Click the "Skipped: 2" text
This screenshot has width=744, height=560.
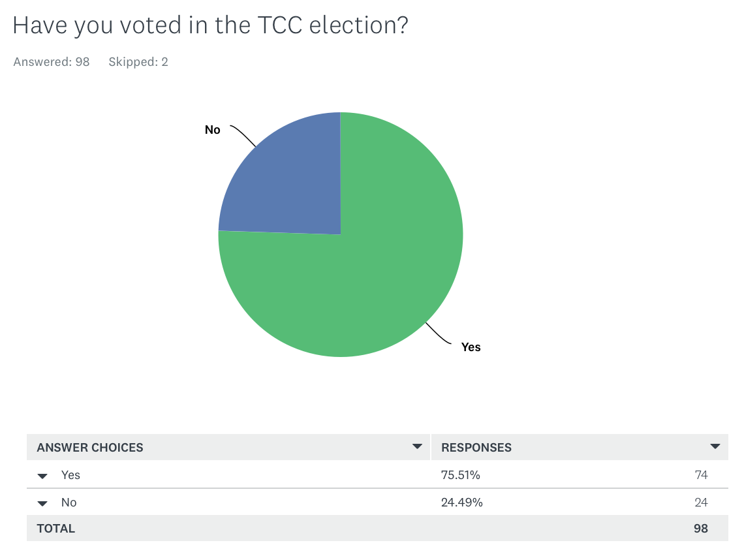(138, 62)
